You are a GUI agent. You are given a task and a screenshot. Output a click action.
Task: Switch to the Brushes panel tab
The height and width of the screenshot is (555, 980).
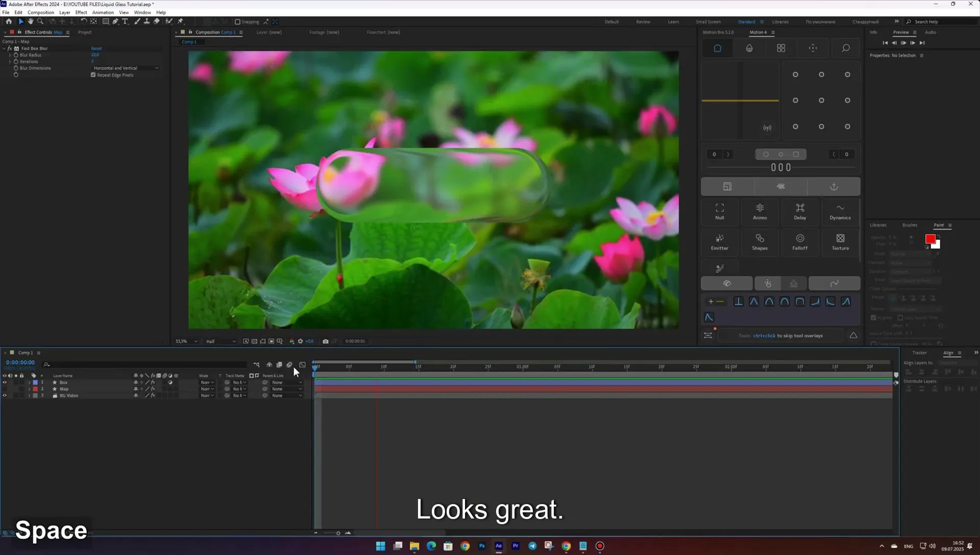[x=910, y=225]
